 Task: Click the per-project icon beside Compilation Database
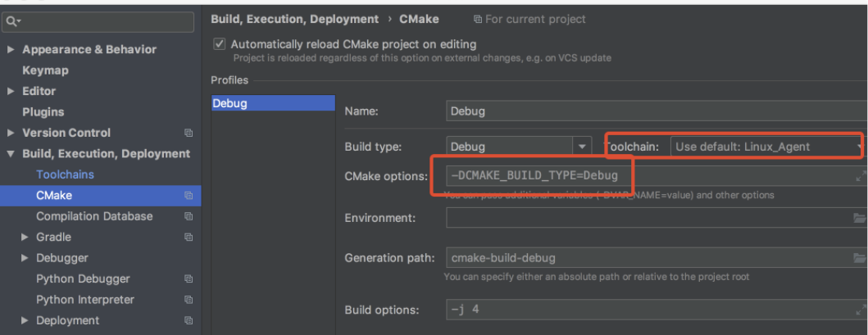(x=189, y=216)
